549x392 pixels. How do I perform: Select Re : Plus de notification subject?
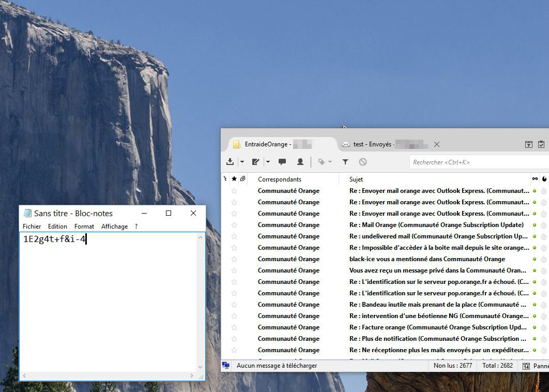(438, 339)
